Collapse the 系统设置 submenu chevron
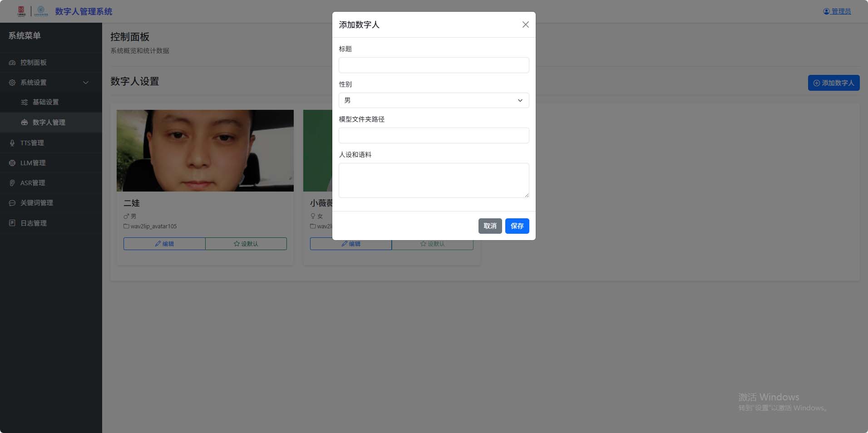Image resolution: width=868 pixels, height=433 pixels. coord(86,83)
